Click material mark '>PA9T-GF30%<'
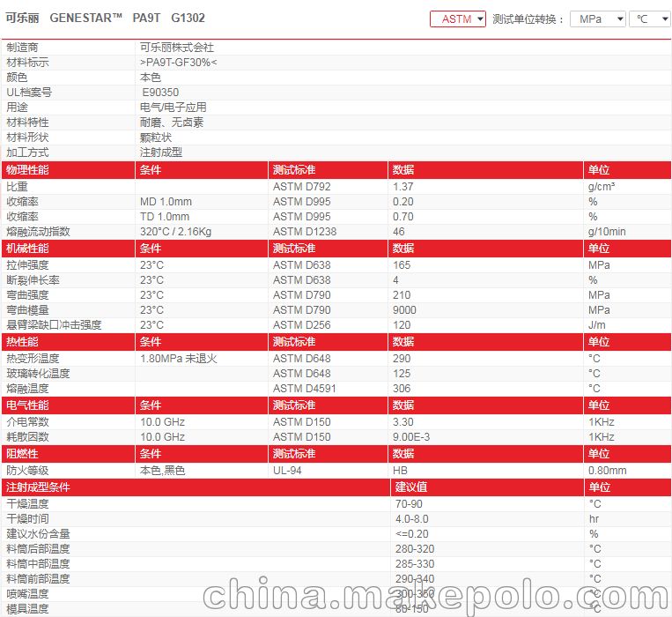This screenshot has height=617, width=672. 178,63
